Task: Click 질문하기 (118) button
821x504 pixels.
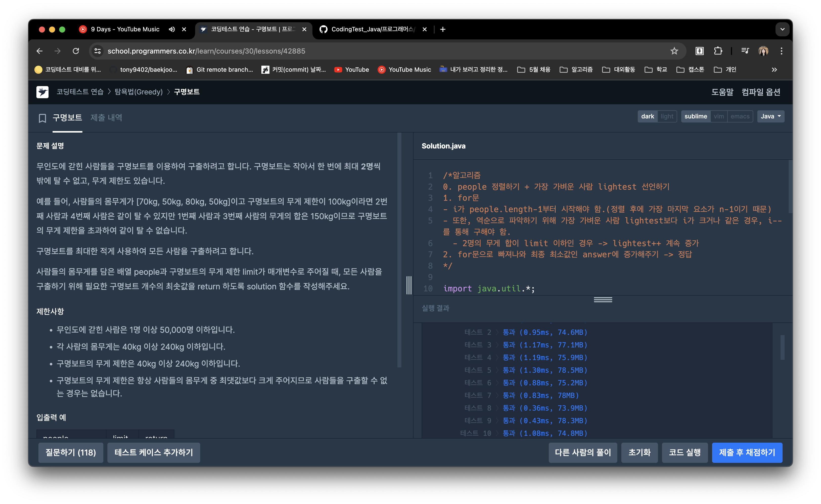Action: (70, 452)
